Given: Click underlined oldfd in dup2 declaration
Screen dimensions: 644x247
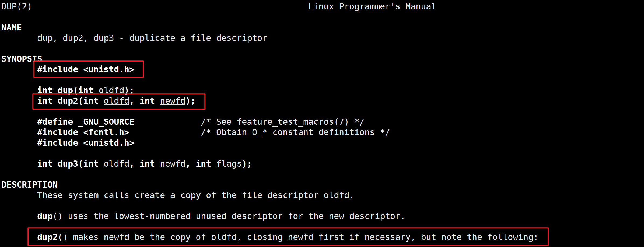Looking at the screenshot, I should pos(117,101).
